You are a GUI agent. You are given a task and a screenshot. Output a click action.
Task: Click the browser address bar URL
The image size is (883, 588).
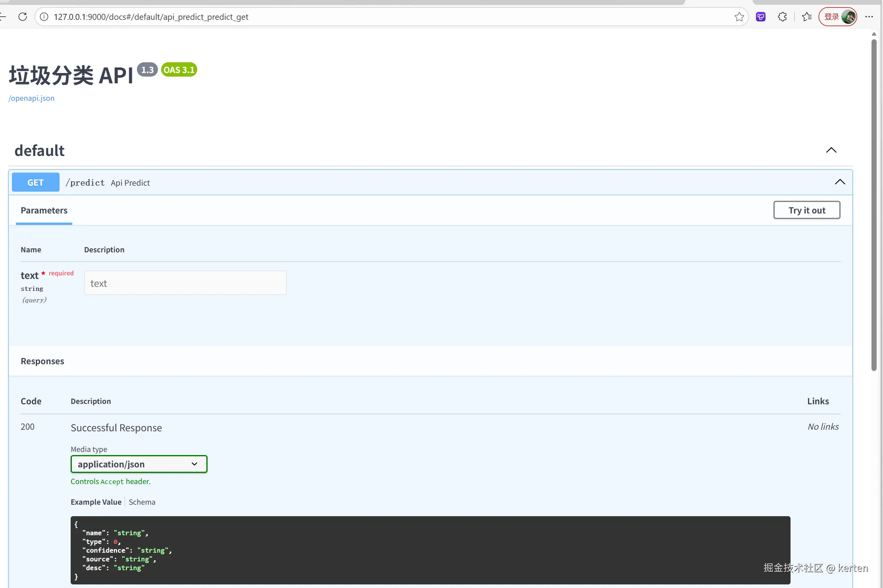151,17
